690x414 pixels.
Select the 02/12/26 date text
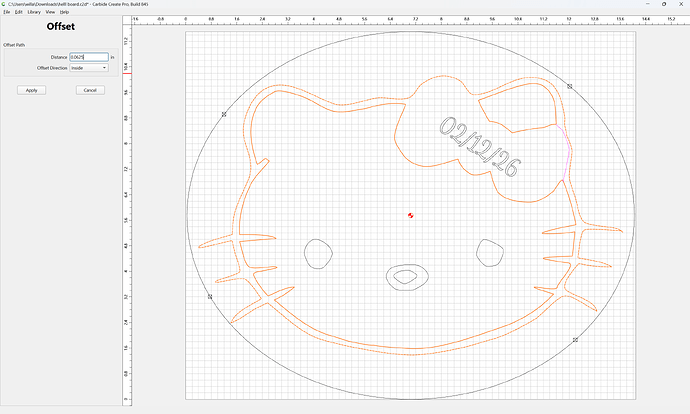point(480,147)
